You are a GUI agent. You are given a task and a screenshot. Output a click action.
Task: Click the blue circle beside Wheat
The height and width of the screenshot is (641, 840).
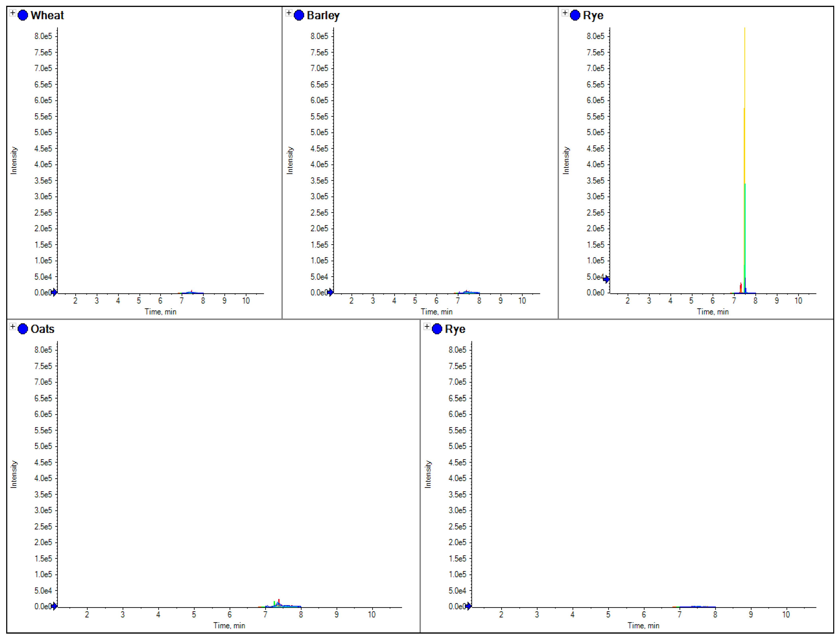23,15
